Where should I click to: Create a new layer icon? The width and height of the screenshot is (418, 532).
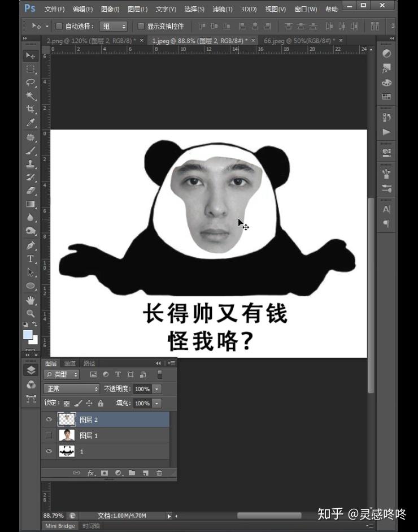click(145, 473)
